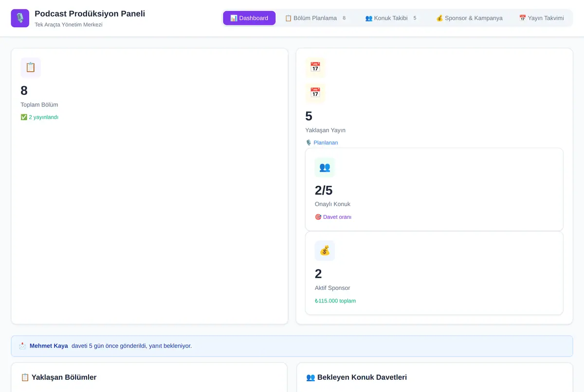Click the text 'daveti 5 gün önce gönderildi, yanıt bekleniyor.'
The width and height of the screenshot is (584, 392).
[x=131, y=346]
